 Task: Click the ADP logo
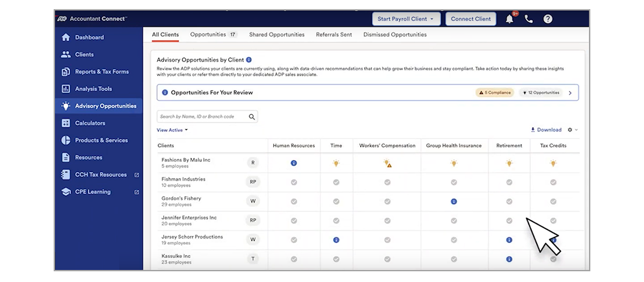pyautogui.click(x=62, y=19)
